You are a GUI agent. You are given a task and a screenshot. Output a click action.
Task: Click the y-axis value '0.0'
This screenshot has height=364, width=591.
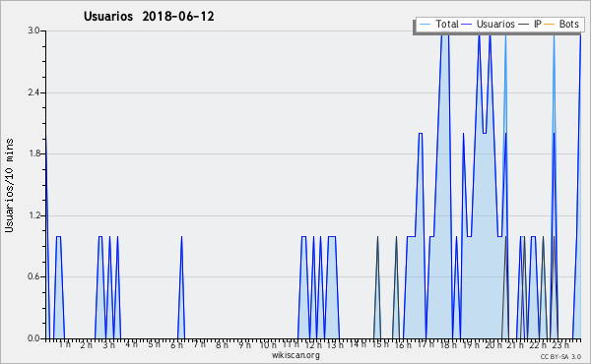pos(33,338)
